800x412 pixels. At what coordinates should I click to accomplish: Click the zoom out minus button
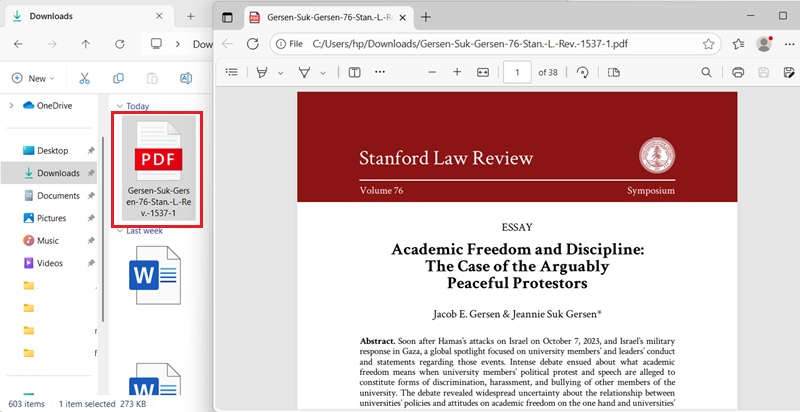[x=432, y=72]
